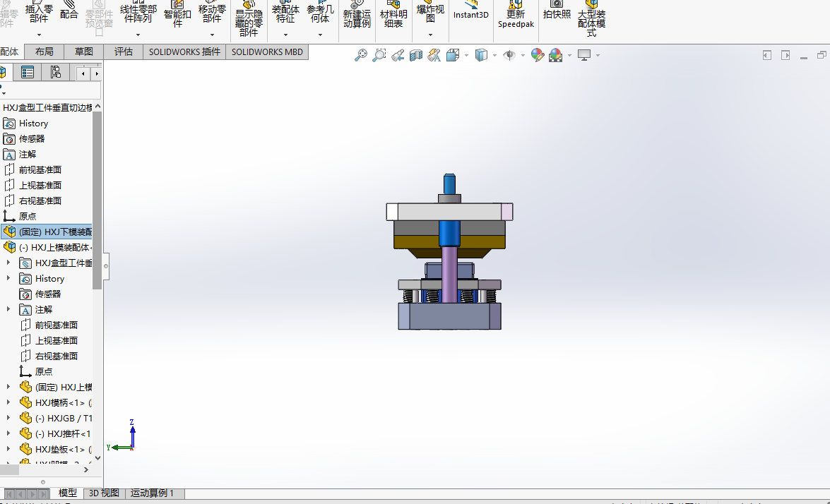
Task: Switch to 3D 视图 bottom tab
Action: pos(104,493)
